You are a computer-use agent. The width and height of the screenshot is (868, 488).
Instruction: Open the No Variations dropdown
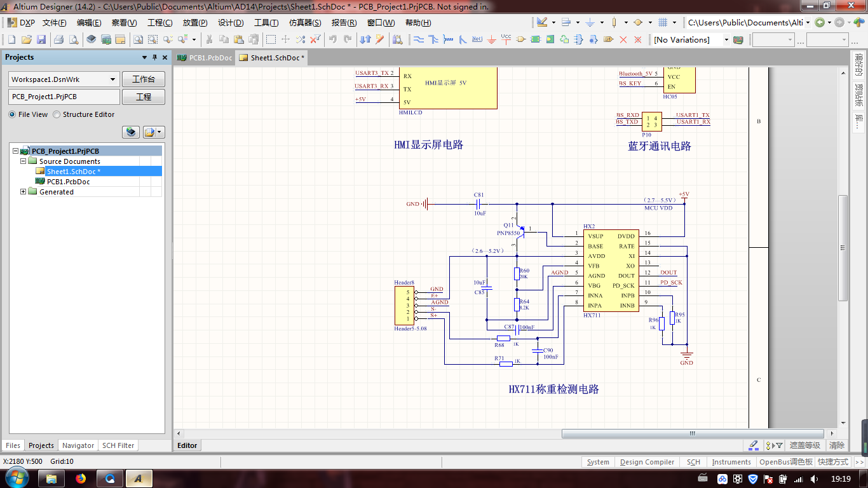726,39
